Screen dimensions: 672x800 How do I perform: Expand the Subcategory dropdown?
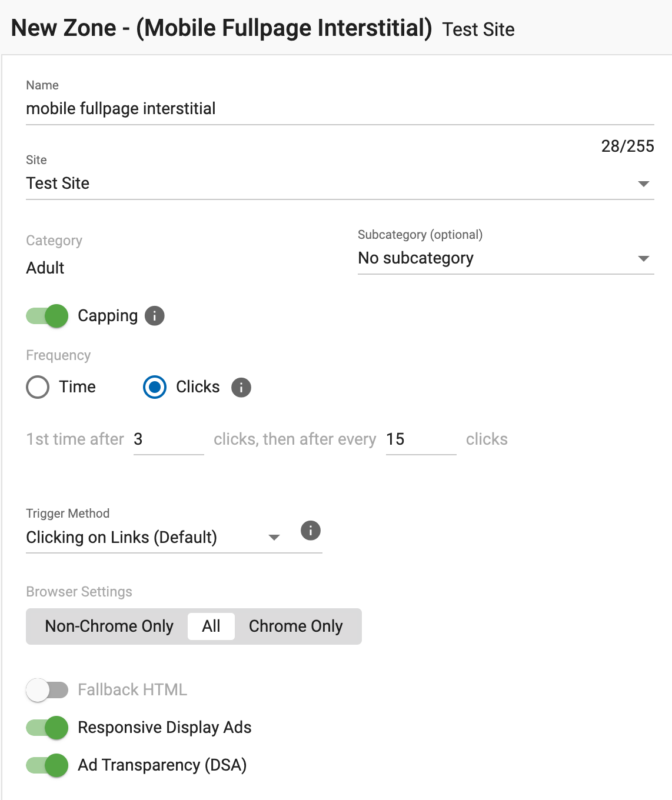[505, 258]
